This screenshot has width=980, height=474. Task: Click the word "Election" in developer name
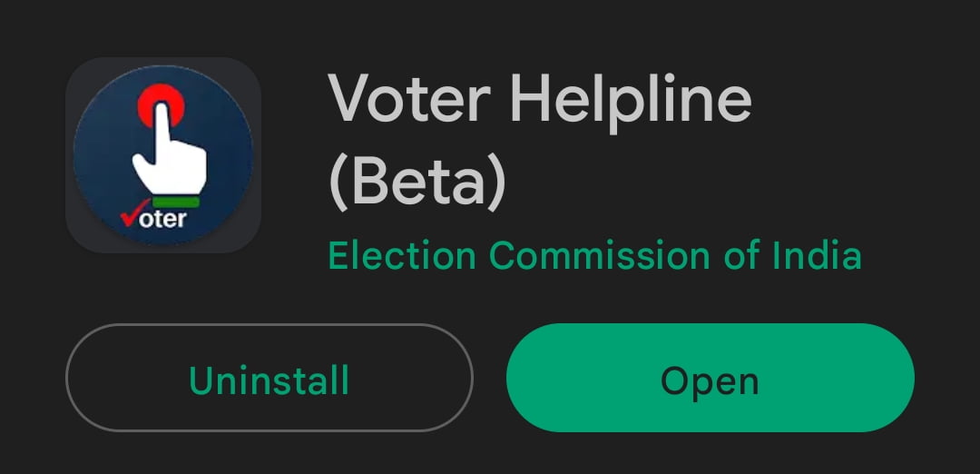[402, 256]
